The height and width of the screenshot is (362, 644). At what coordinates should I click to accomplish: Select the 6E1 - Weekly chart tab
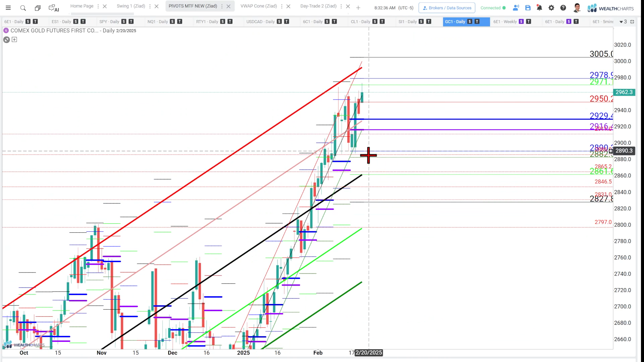(x=505, y=21)
